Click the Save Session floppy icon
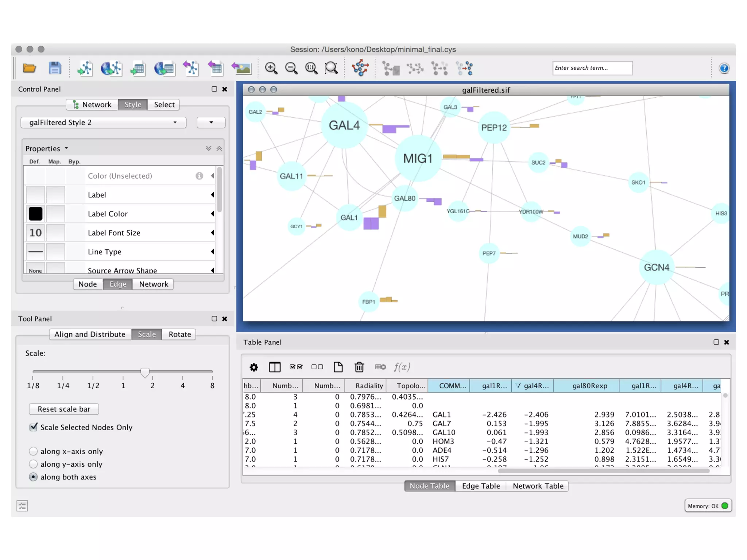747x560 pixels. (55, 68)
